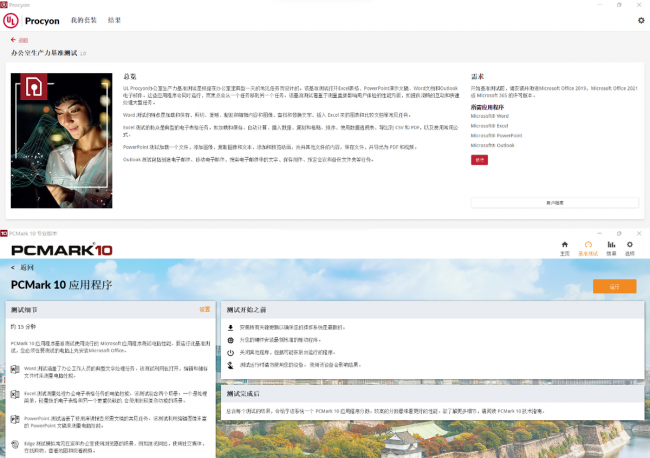Click the Word document icon in test details

[x=15, y=369]
